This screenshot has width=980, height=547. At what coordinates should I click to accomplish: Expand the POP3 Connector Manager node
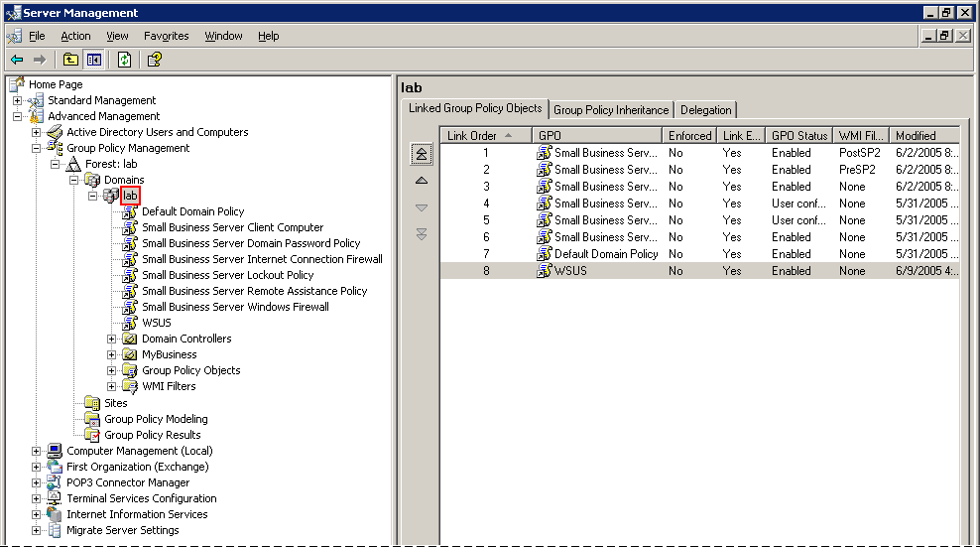pos(37,482)
